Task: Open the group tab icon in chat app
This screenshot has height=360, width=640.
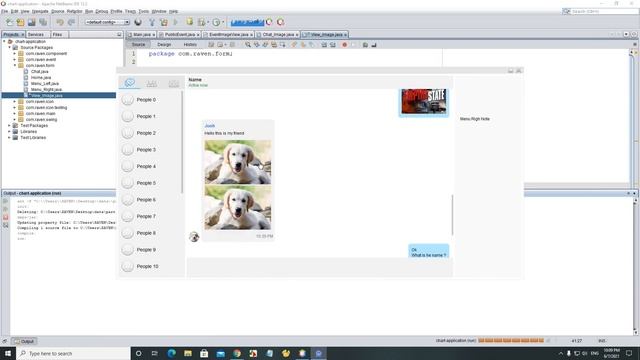Action: pos(151,83)
